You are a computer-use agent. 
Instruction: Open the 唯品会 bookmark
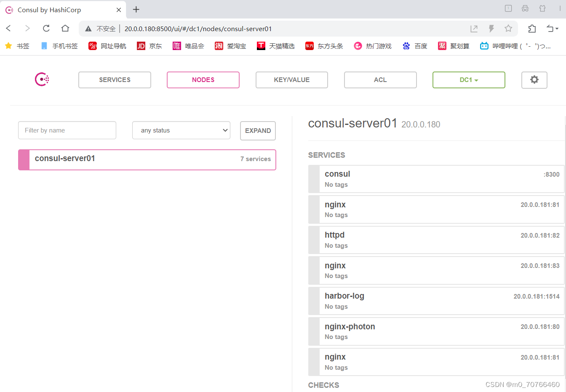click(x=188, y=46)
